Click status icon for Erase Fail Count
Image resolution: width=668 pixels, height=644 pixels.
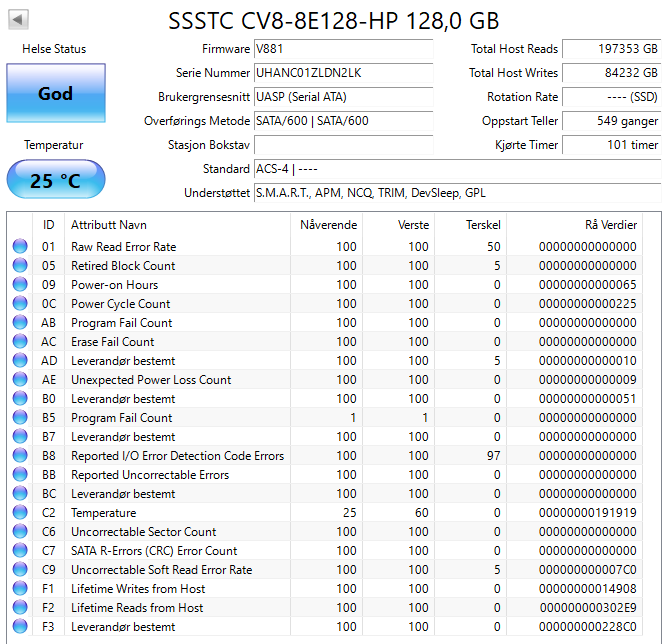[20, 342]
